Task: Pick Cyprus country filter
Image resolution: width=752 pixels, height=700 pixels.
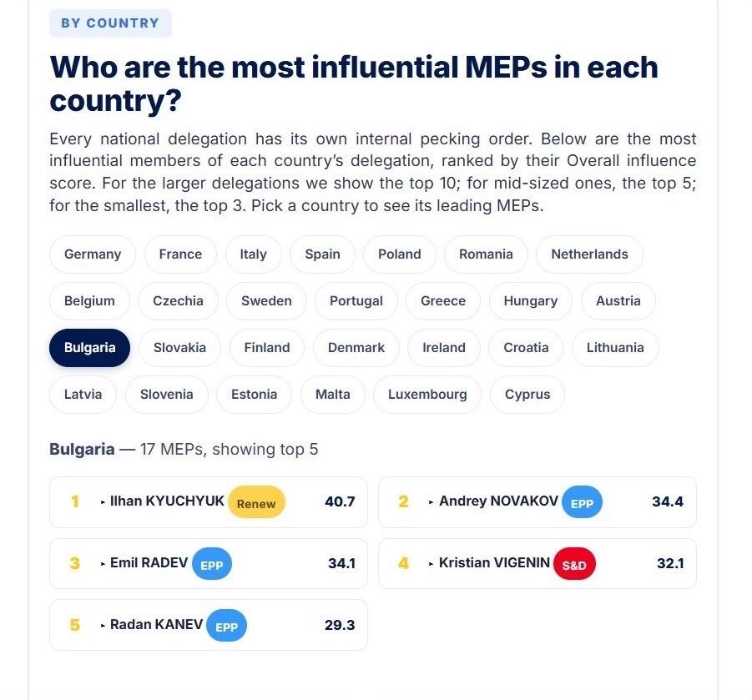Action: pos(527,395)
